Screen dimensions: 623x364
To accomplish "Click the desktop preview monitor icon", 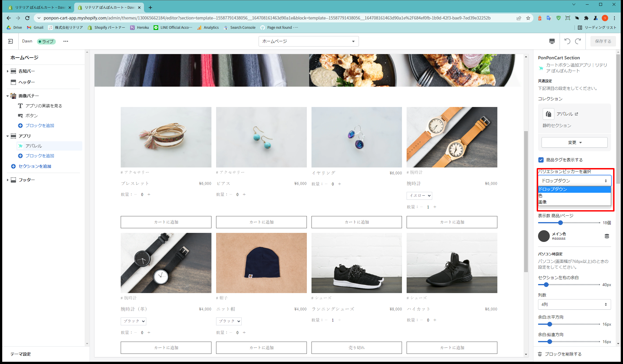I will [552, 41].
